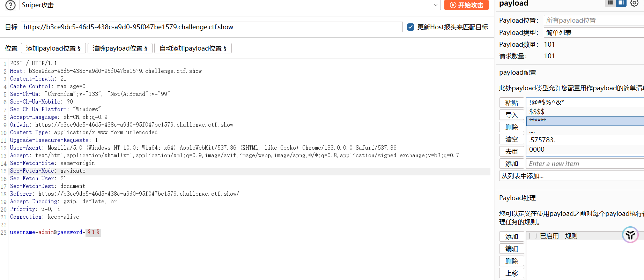644x280 pixels.
Task: Toggle the 已启用 column header checkbox
Action: pyautogui.click(x=533, y=236)
